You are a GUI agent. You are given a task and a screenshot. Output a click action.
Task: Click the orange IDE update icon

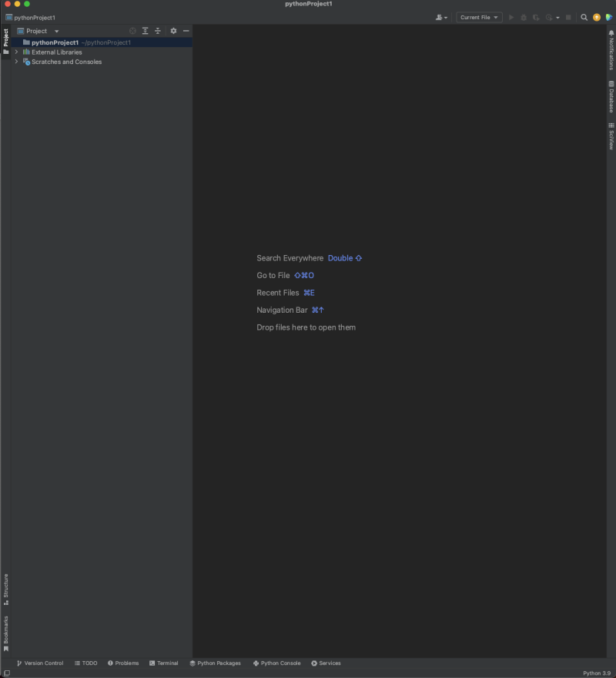(x=597, y=17)
